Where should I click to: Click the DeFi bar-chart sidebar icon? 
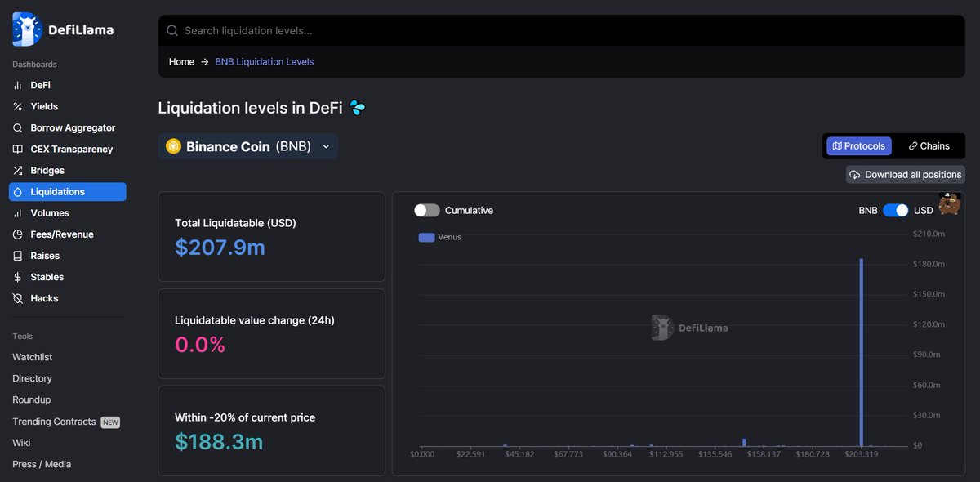point(18,86)
